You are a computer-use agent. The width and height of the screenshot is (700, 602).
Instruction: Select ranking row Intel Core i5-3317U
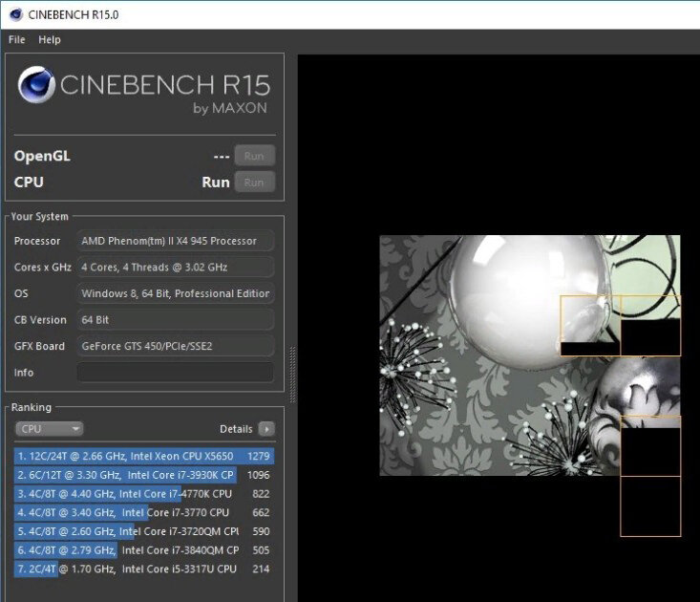[144, 569]
